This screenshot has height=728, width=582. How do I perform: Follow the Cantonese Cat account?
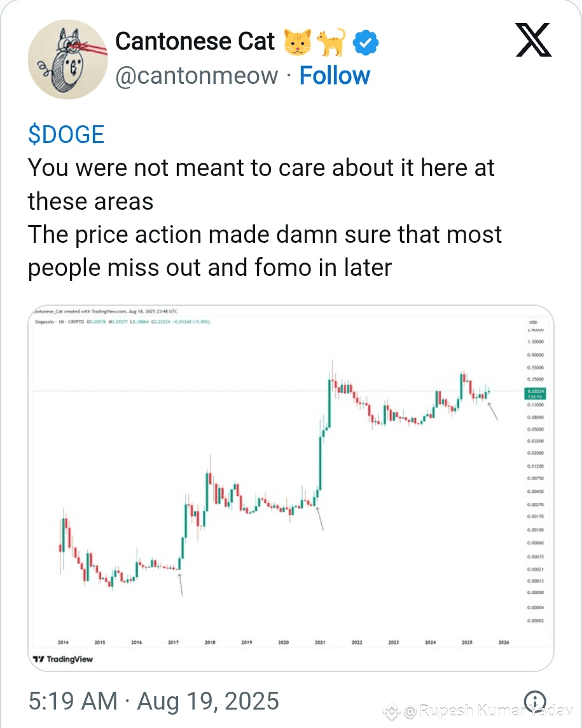coord(335,75)
